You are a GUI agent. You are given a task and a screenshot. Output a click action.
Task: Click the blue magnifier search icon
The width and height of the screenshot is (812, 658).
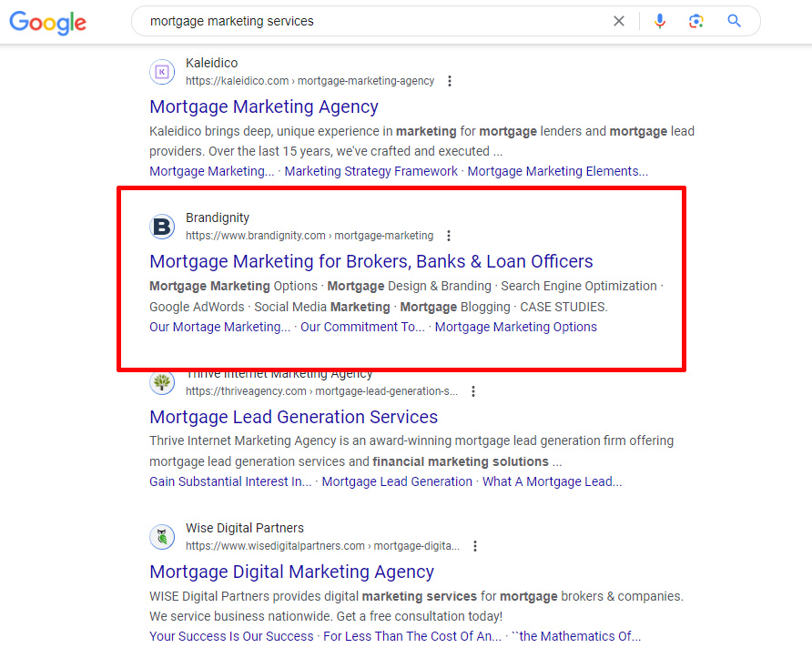734,21
